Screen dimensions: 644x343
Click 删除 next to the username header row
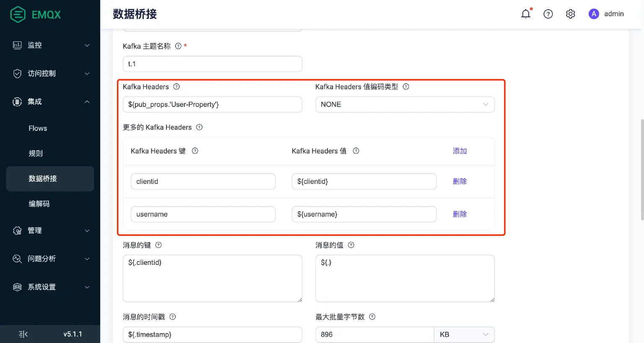(460, 214)
